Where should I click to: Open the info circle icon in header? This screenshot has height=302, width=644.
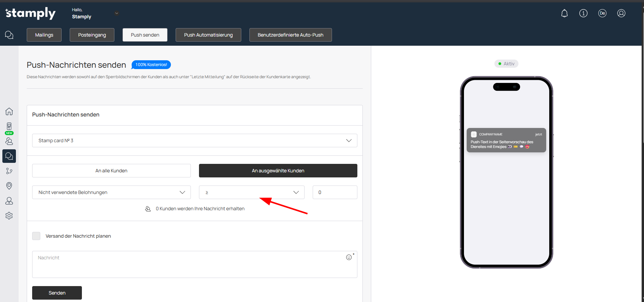pos(583,13)
